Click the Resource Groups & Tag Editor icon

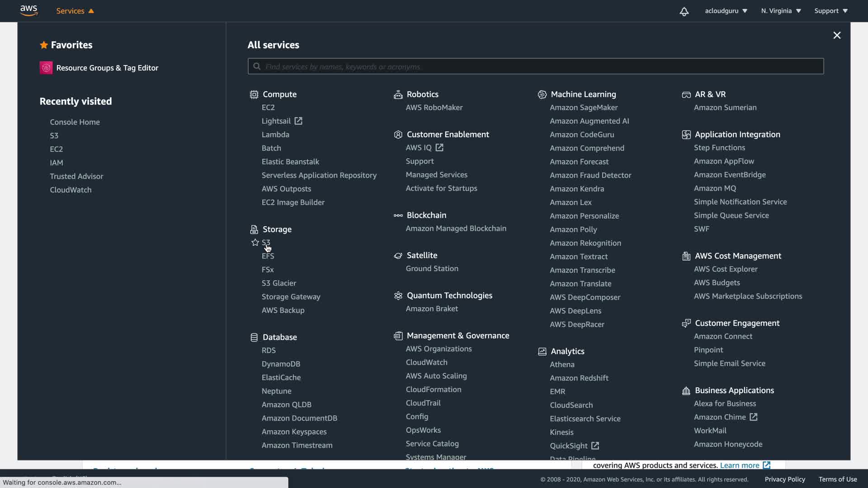(46, 68)
